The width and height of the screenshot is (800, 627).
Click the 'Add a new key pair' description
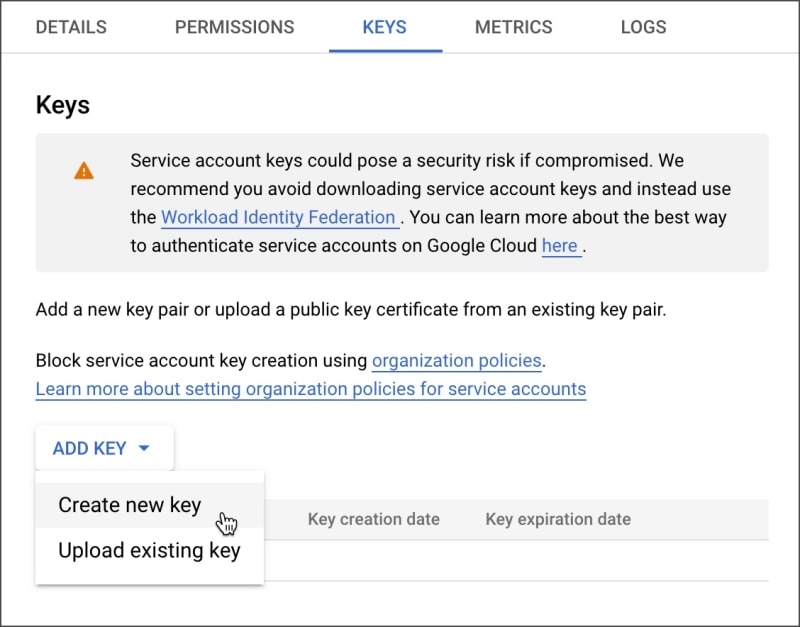(x=350, y=309)
